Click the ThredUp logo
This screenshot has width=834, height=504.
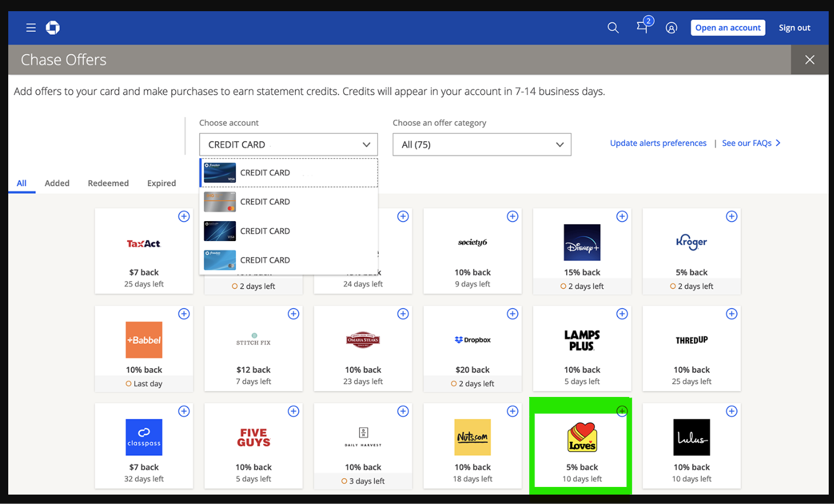tap(692, 340)
